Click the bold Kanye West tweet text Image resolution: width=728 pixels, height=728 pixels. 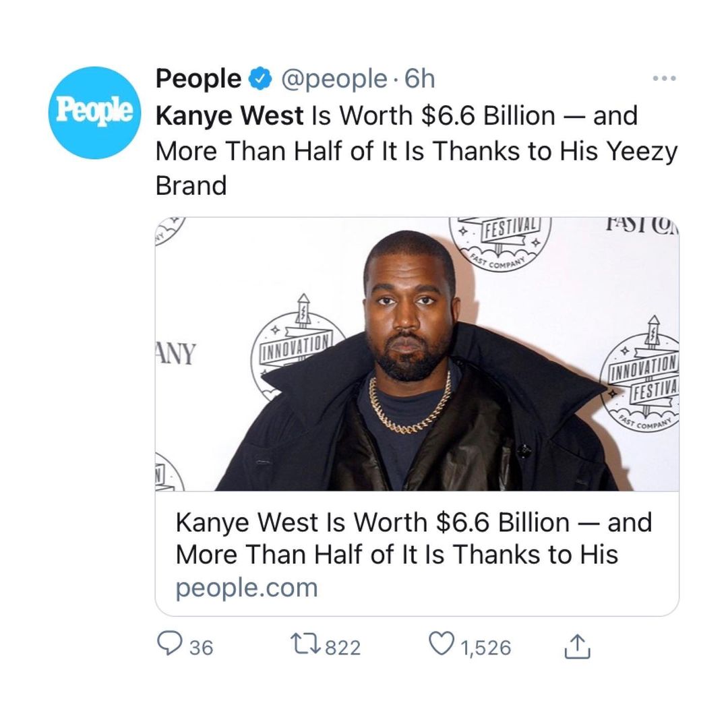(x=229, y=116)
